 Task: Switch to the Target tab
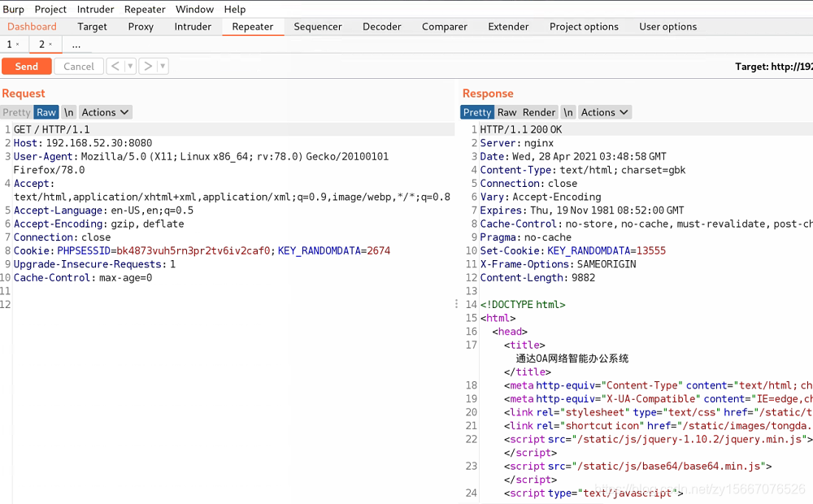tap(92, 27)
